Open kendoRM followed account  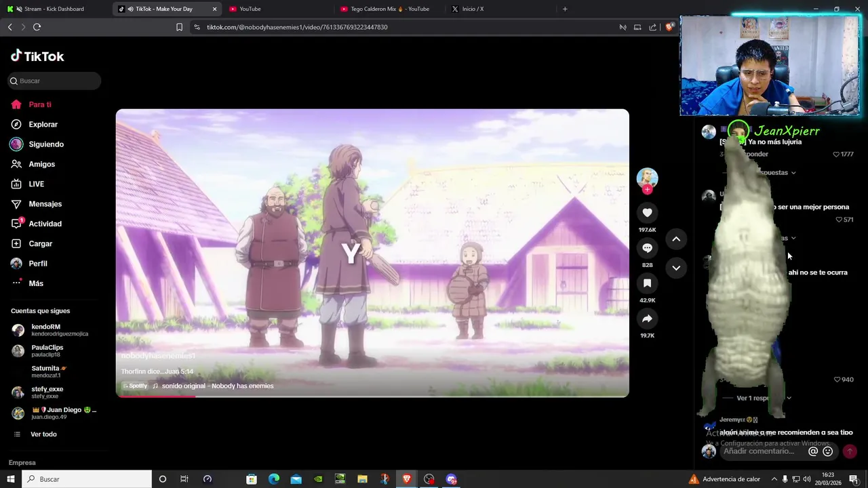[53, 330]
